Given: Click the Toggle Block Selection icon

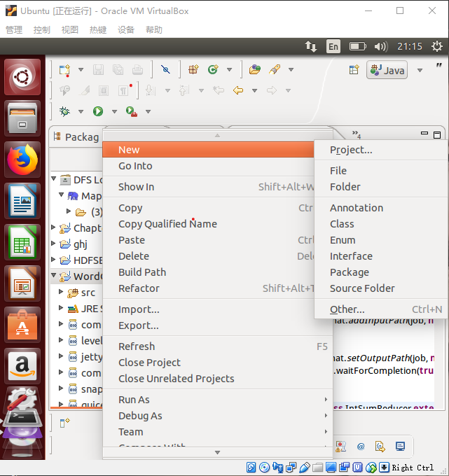Looking at the screenshot, I should 104,90.
